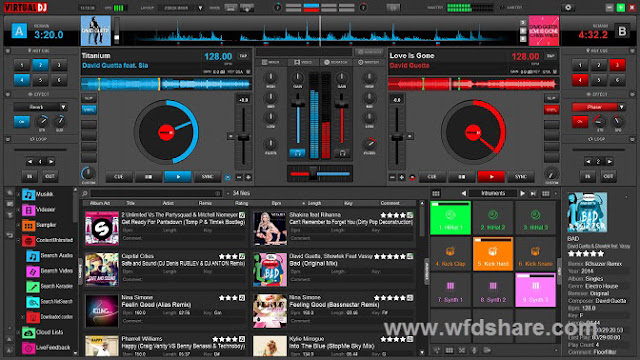Image resolution: width=640 pixels, height=360 pixels.
Task: Increase deck A loop length arrow
Action: (51, 162)
